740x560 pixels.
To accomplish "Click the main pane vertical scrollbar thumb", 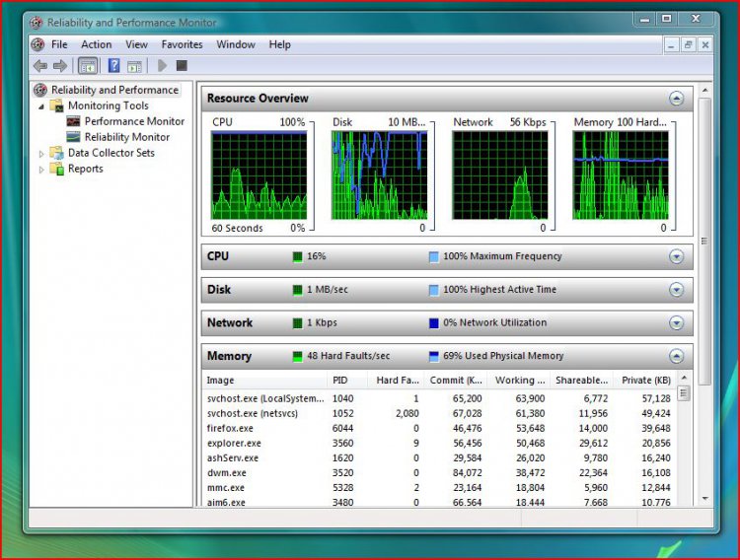I will point(704,242).
